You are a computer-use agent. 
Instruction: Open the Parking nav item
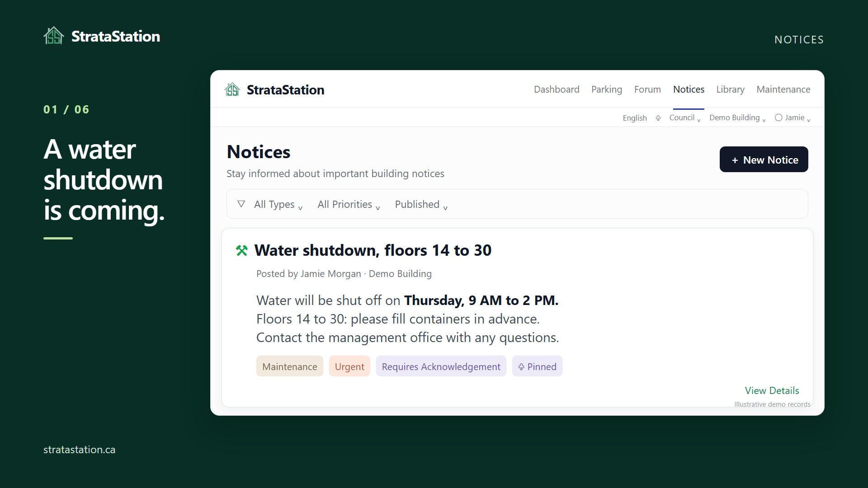(607, 89)
